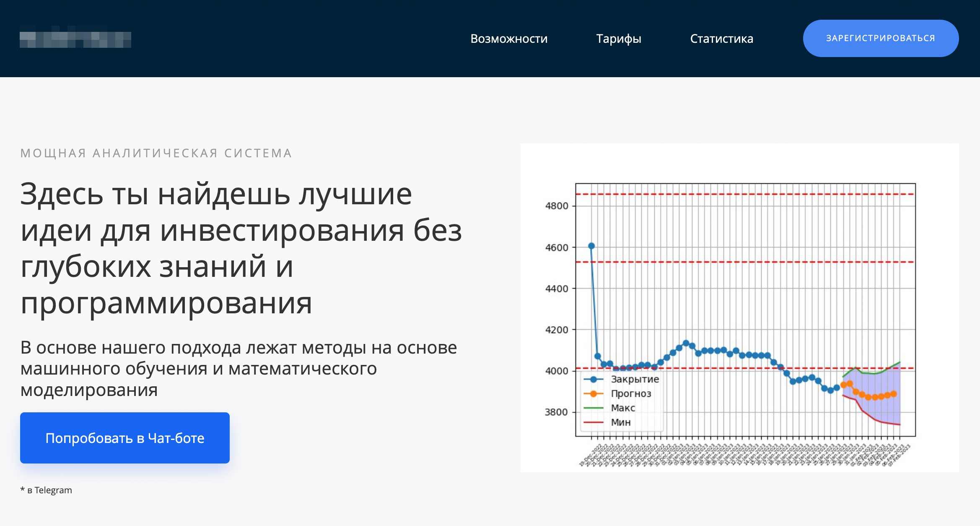Open the Возможности menu item
Image resolution: width=980 pixels, height=526 pixels.
[x=509, y=39]
